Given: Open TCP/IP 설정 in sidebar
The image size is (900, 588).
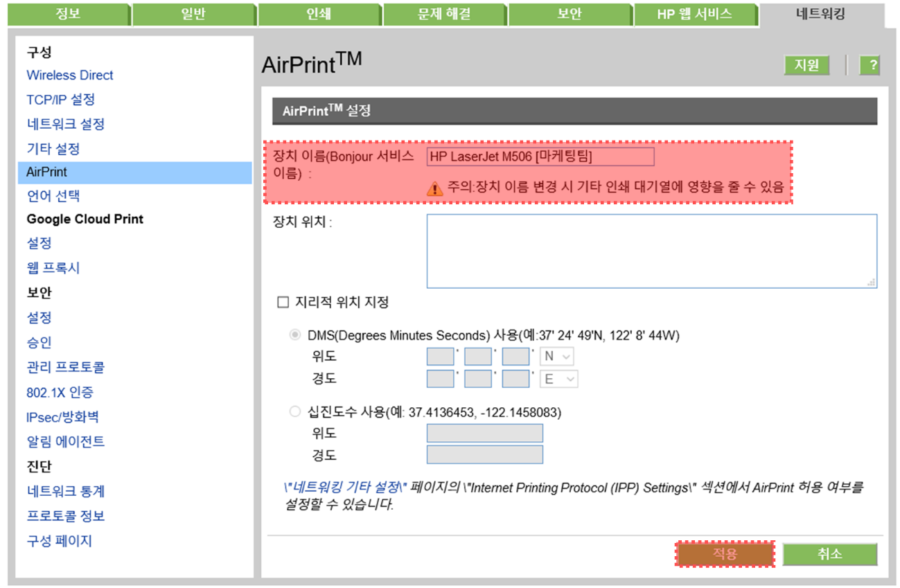Looking at the screenshot, I should (61, 100).
